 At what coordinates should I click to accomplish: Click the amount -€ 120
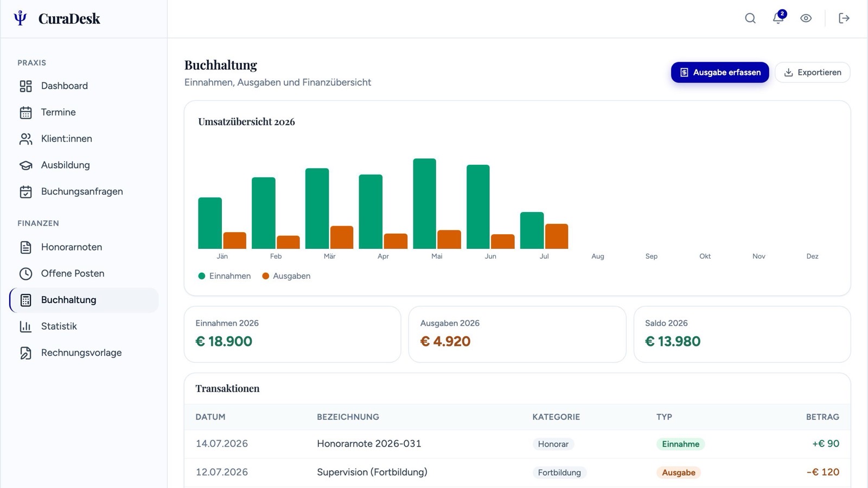point(823,472)
